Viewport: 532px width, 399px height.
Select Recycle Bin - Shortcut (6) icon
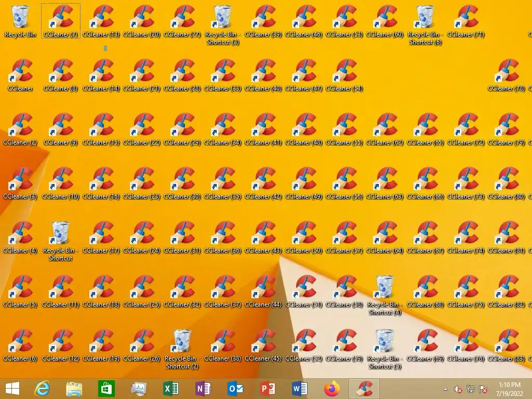pos(425,24)
